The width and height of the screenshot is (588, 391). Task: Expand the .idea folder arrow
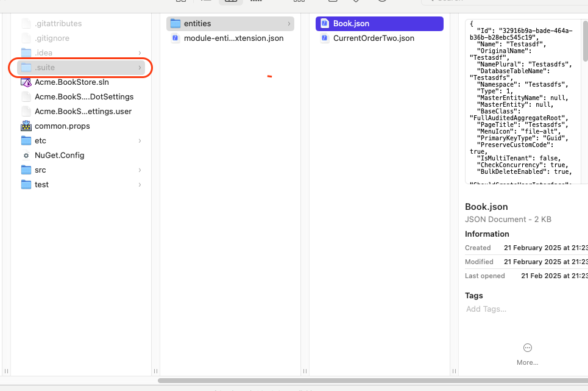click(140, 53)
